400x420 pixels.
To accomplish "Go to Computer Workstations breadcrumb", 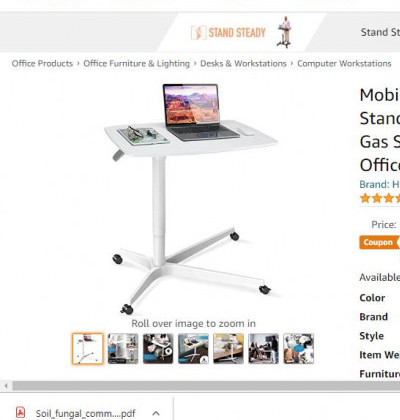I will tap(344, 63).
